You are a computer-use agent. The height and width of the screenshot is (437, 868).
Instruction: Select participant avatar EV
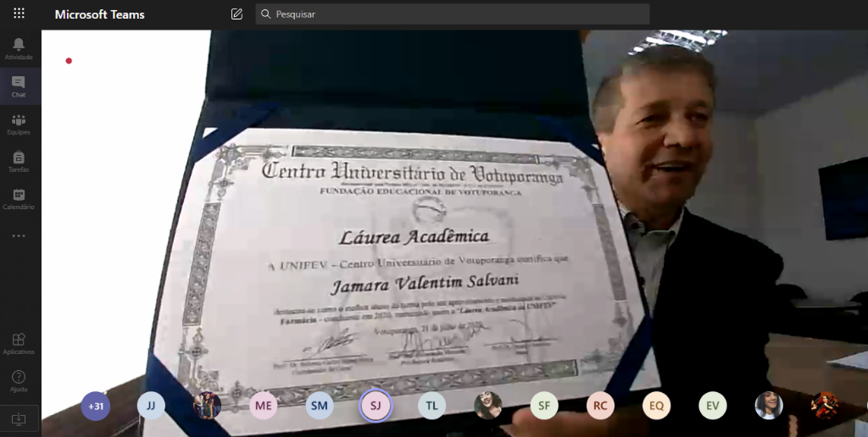712,406
